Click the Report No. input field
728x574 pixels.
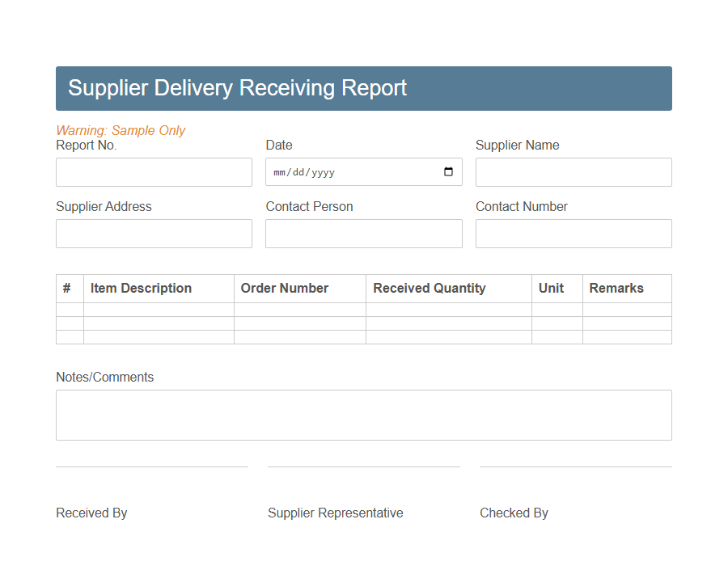click(154, 171)
